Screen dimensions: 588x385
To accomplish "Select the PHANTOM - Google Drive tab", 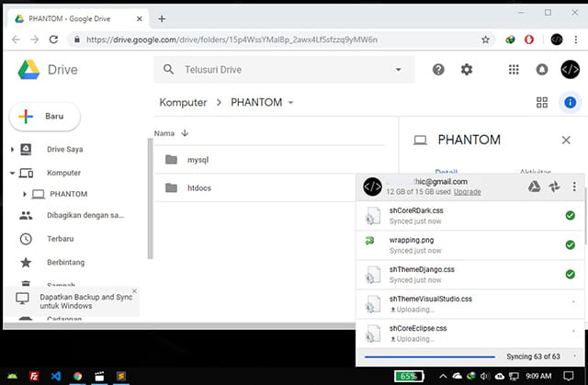I will pos(78,18).
